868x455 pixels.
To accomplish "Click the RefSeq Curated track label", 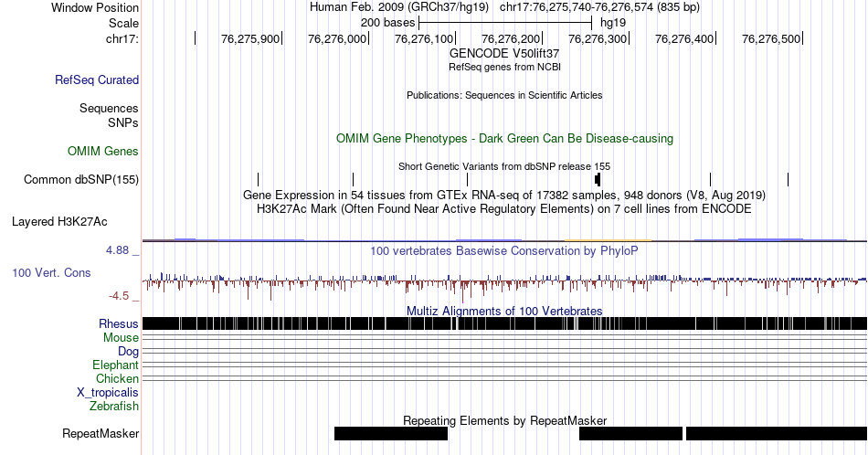I will point(96,79).
